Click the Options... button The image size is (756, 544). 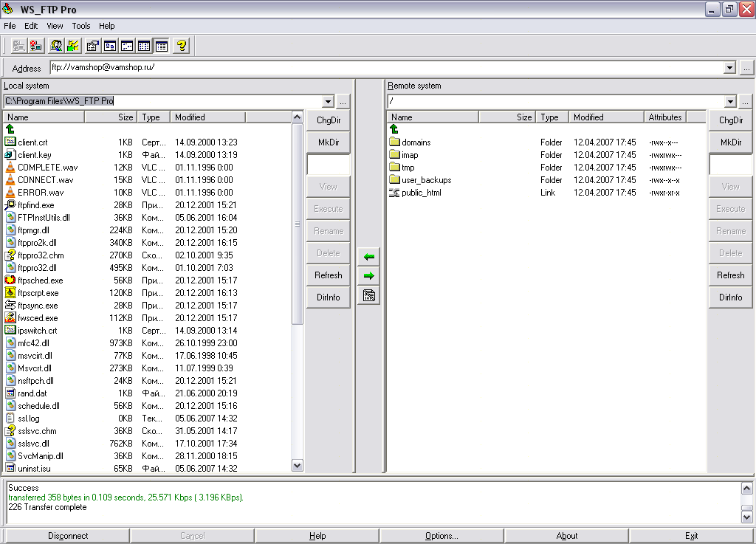click(441, 536)
